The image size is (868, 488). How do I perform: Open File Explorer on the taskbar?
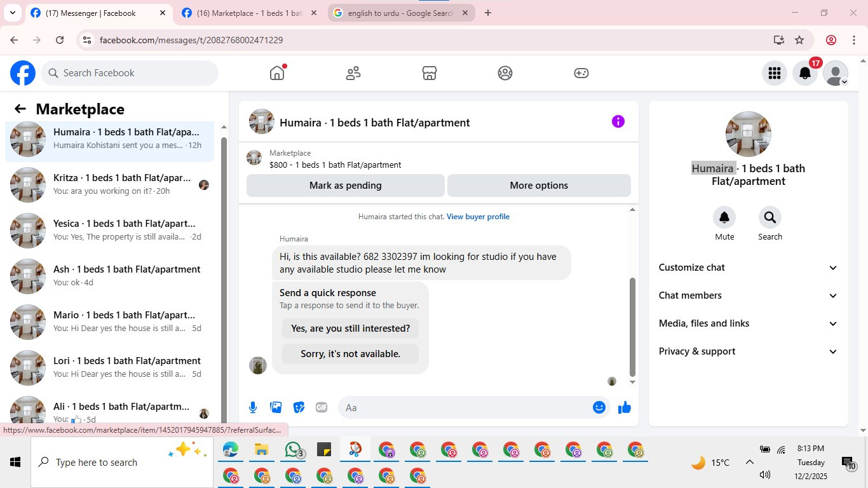tap(261, 450)
